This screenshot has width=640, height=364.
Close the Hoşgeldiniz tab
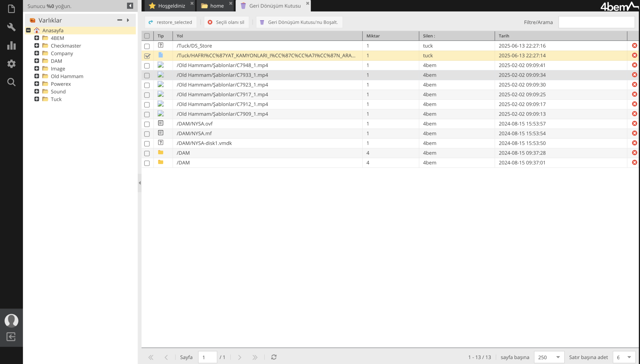[x=192, y=3]
